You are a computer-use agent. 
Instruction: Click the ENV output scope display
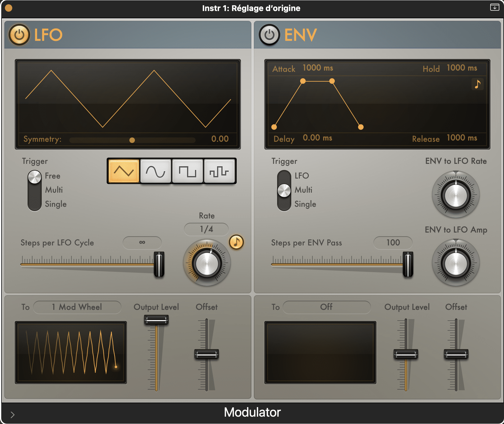pos(320,353)
